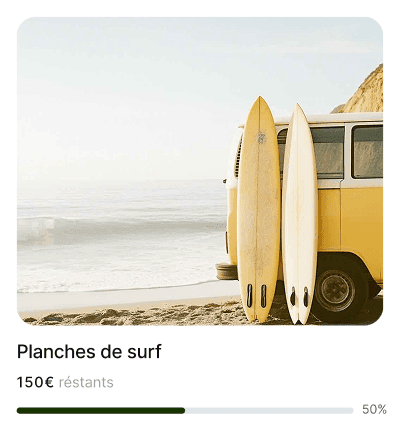Select the 150€ remaining amount
The width and height of the screenshot is (400, 436).
point(35,382)
